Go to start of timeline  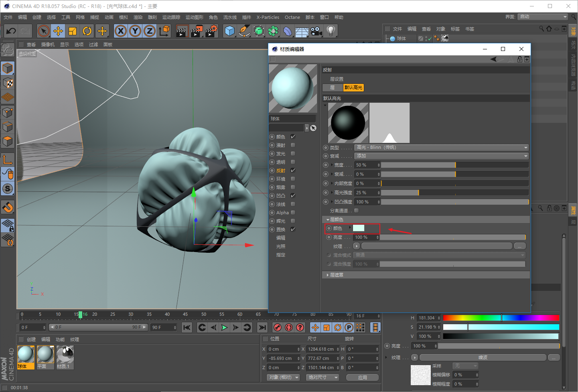click(187, 327)
